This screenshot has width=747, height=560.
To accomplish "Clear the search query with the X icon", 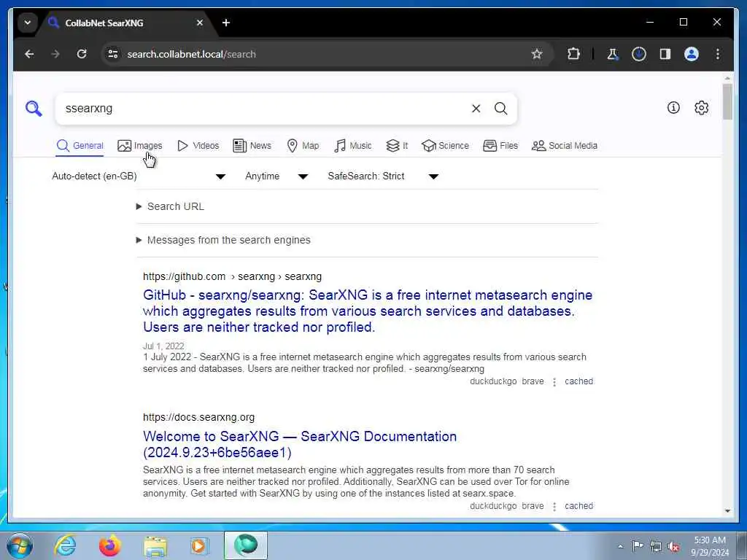I will (x=476, y=109).
